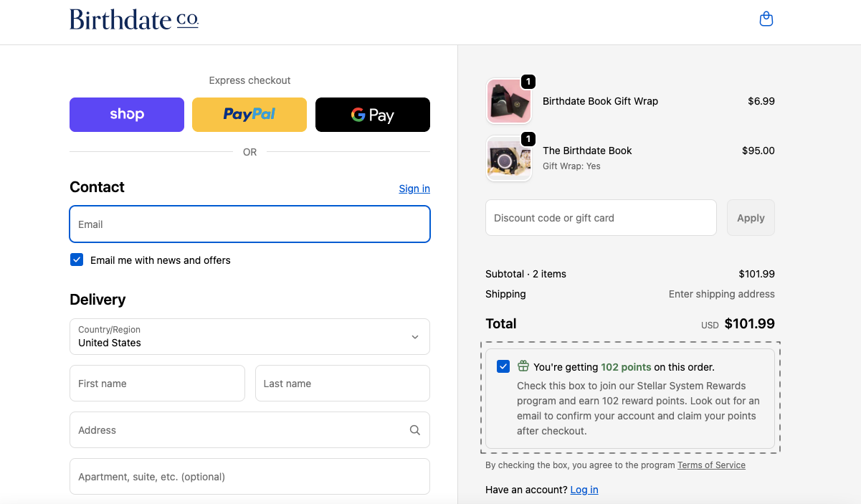Click the $6.99 gift wrap price
861x504 pixels.
[761, 101]
